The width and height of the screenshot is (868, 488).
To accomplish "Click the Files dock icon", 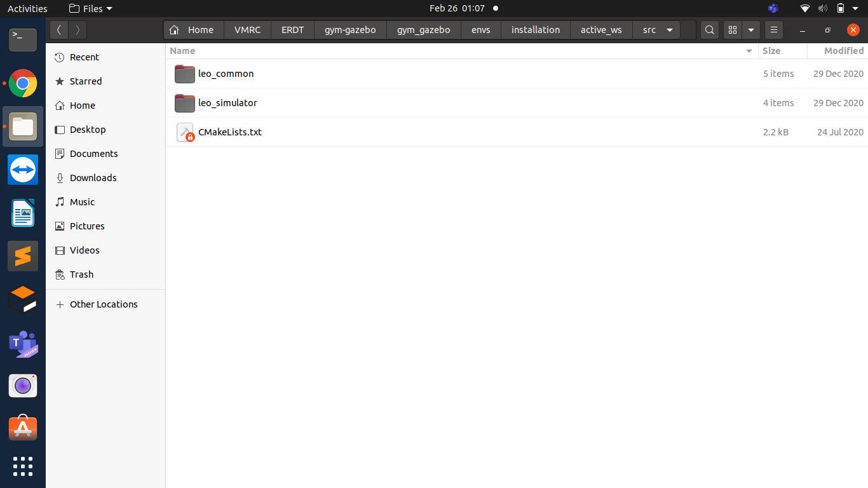I will tap(23, 126).
